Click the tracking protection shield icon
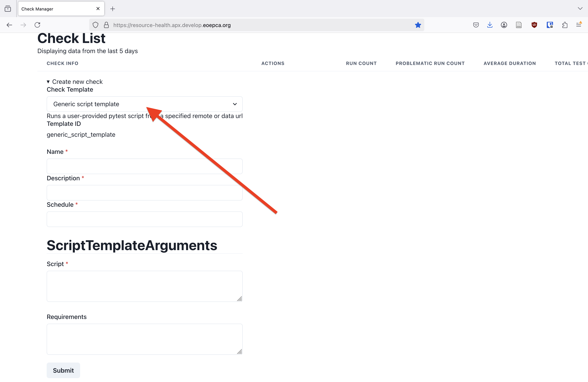 tap(95, 25)
